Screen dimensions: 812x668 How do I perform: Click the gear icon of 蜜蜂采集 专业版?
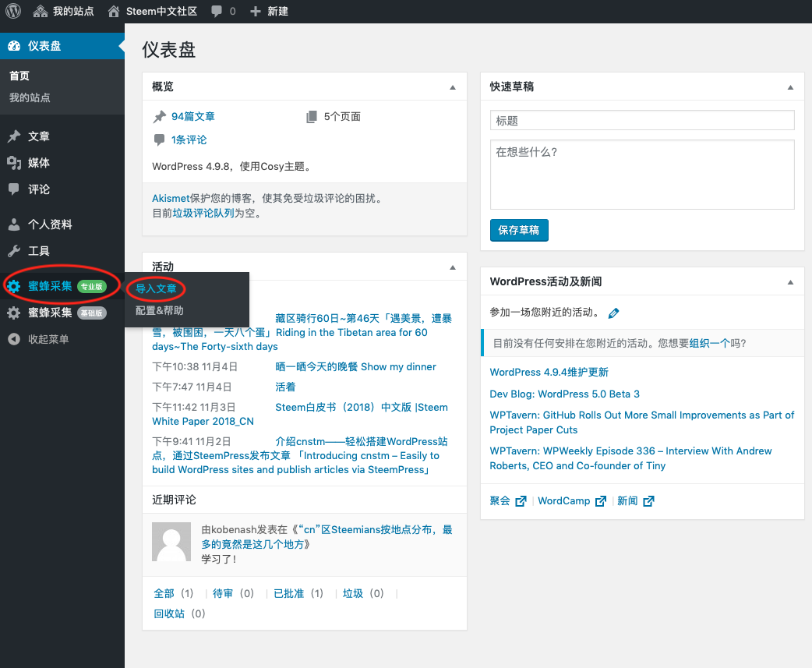[14, 286]
